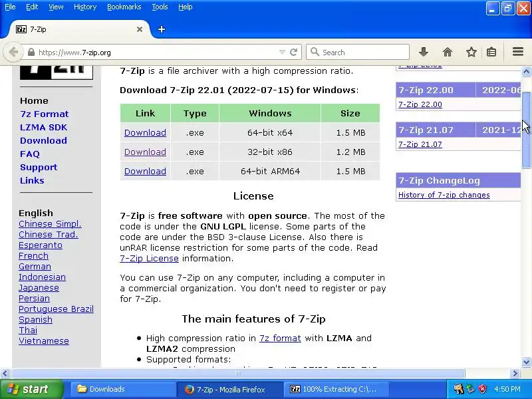This screenshot has width=532, height=399.
Task: Open the Bookmarks menu
Action: (124, 7)
